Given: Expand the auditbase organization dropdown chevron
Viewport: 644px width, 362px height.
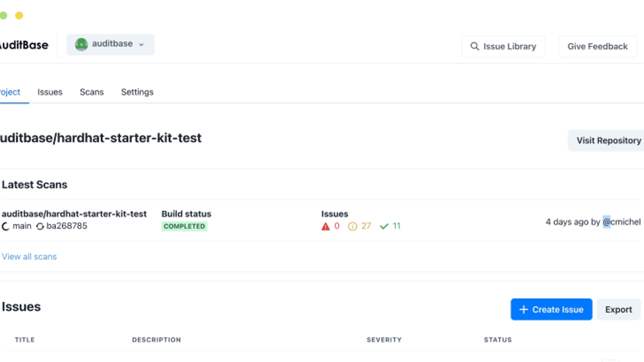Looking at the screenshot, I should tap(141, 44).
